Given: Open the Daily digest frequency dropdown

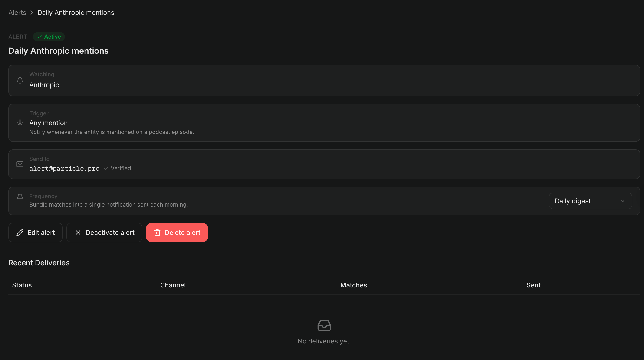Looking at the screenshot, I should [x=590, y=201].
